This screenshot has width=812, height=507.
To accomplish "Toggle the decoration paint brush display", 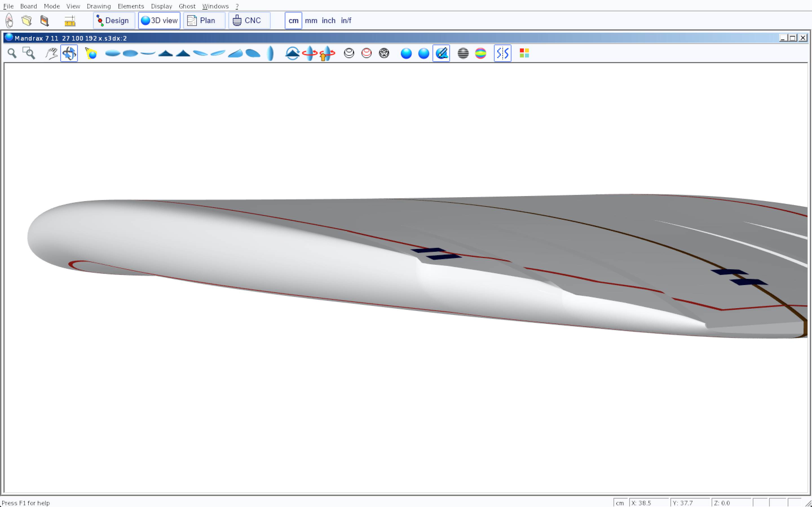I will coord(441,53).
